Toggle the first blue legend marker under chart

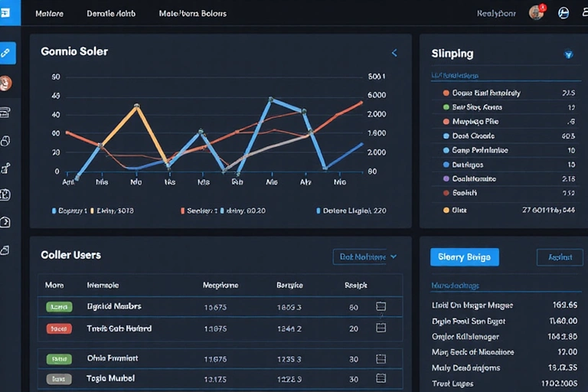coord(54,210)
